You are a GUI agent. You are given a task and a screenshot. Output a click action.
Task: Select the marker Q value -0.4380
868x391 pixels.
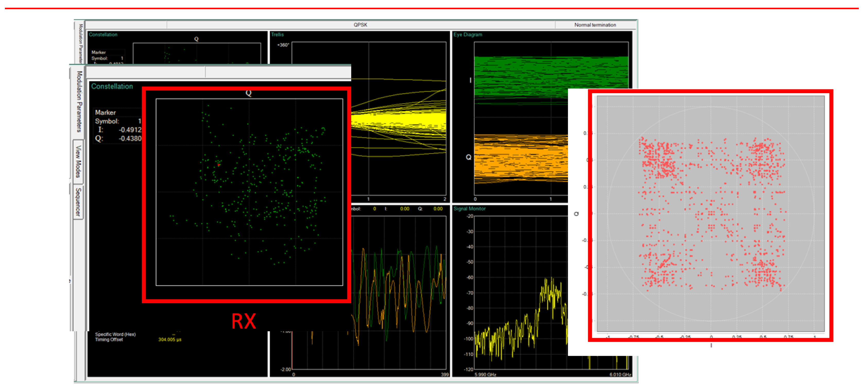[130, 138]
